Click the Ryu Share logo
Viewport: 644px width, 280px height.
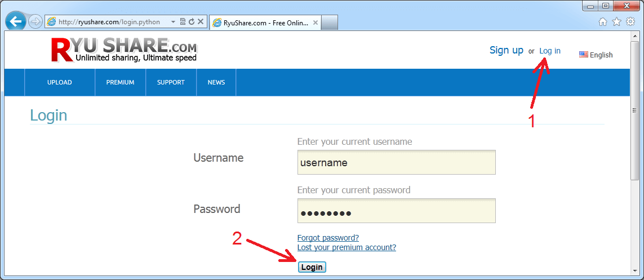click(124, 50)
